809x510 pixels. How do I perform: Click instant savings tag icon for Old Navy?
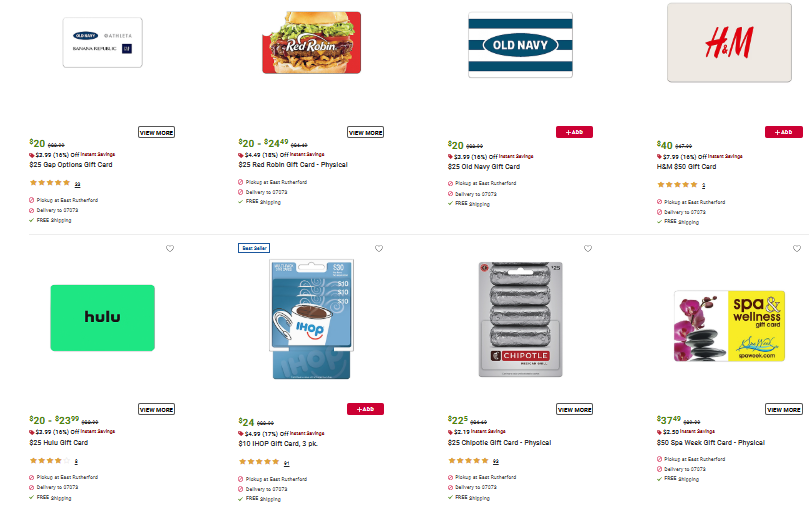coord(451,157)
